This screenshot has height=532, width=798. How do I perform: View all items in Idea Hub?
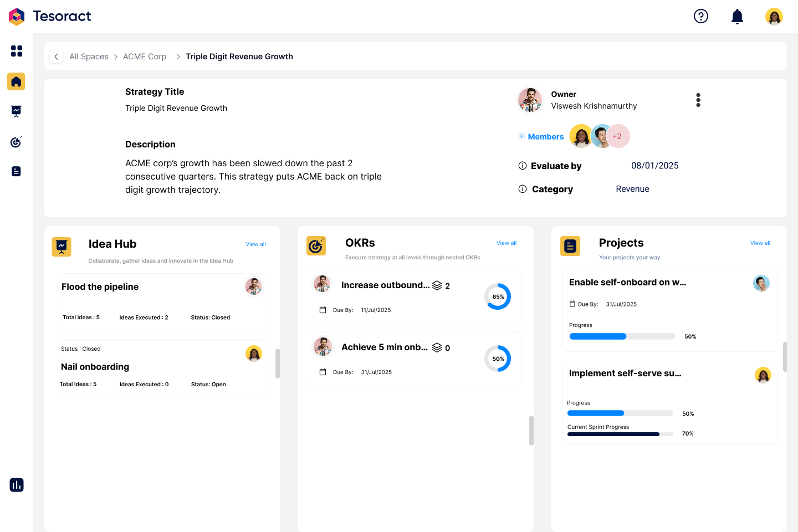(x=256, y=244)
